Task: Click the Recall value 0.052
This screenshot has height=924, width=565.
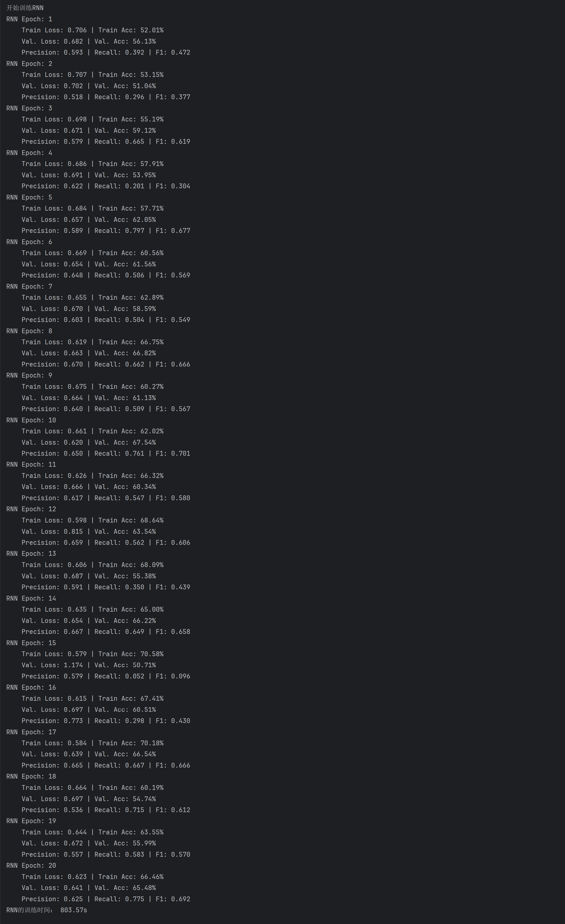Action: tap(134, 676)
